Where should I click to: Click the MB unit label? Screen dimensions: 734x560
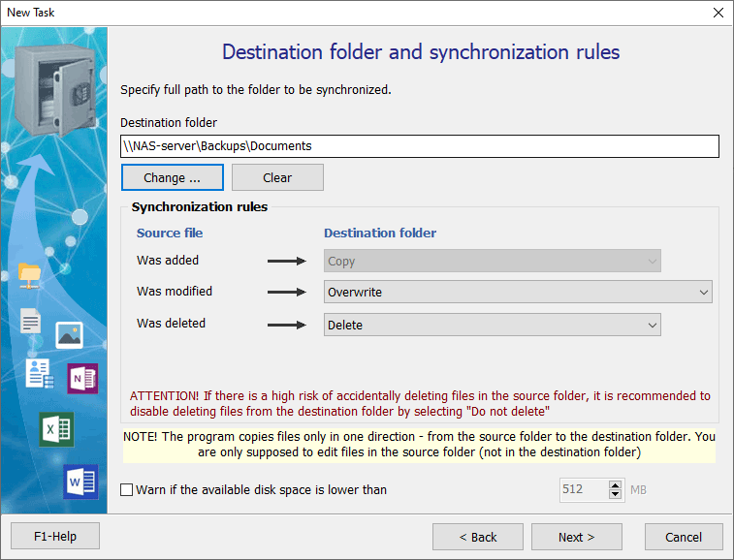[638, 490]
